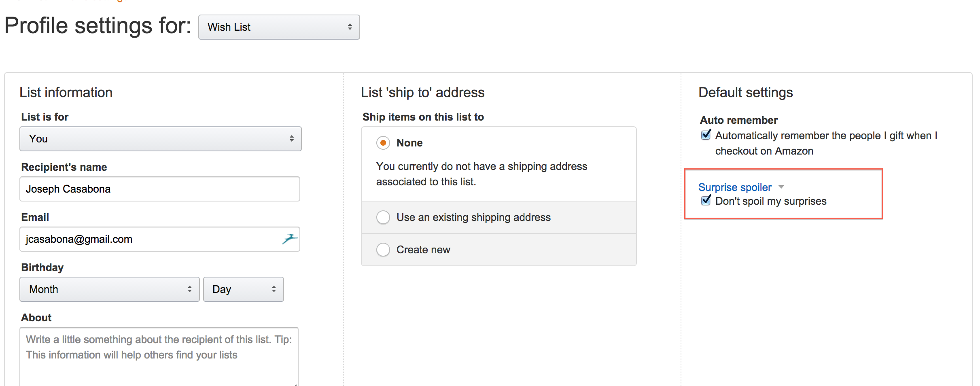Click the Wish List dropdown stepper arrows
This screenshot has height=386, width=980.
[x=350, y=27]
